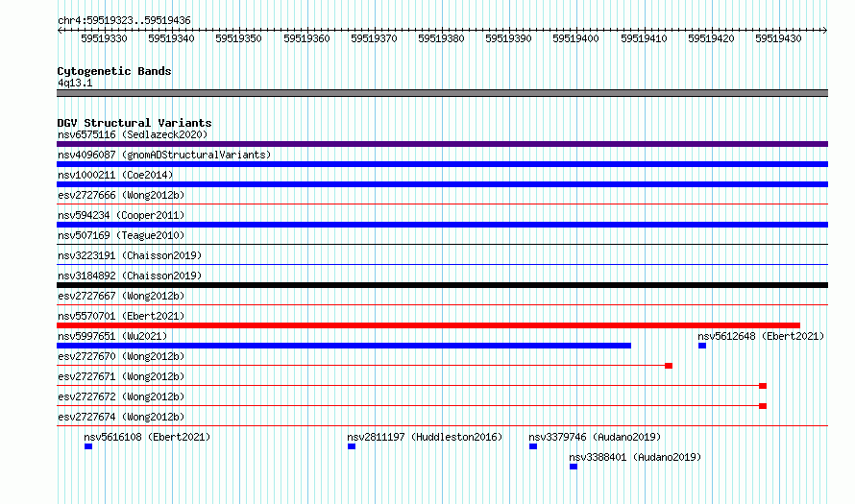Screen dimensions: 855x504
Task: Click chr4:59519323..59519436 region label
Action: [124, 21]
